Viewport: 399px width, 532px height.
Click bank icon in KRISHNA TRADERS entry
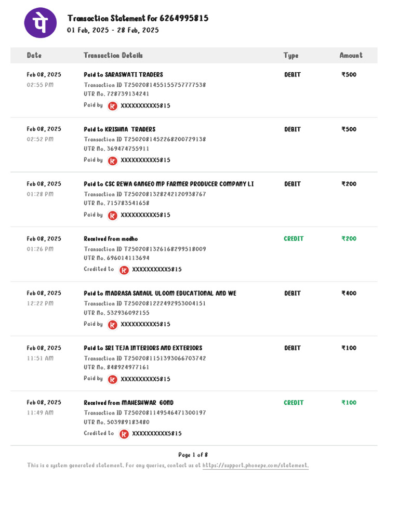coord(113,161)
